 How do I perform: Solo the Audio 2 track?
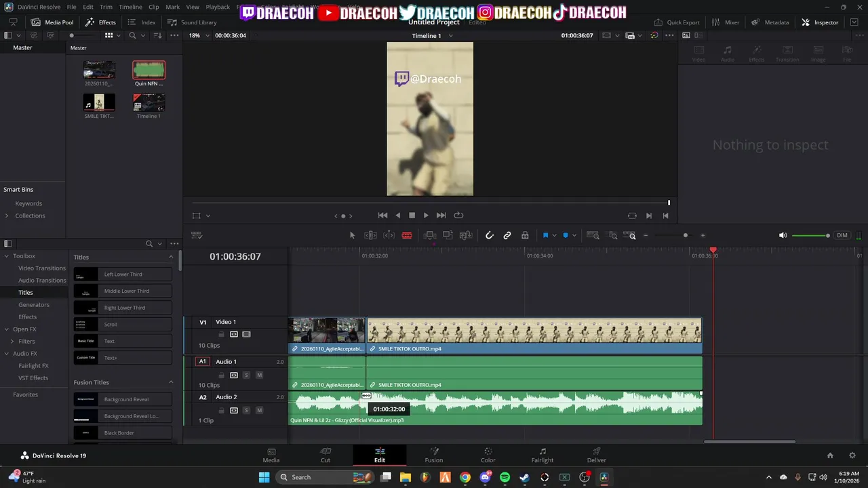click(x=246, y=410)
